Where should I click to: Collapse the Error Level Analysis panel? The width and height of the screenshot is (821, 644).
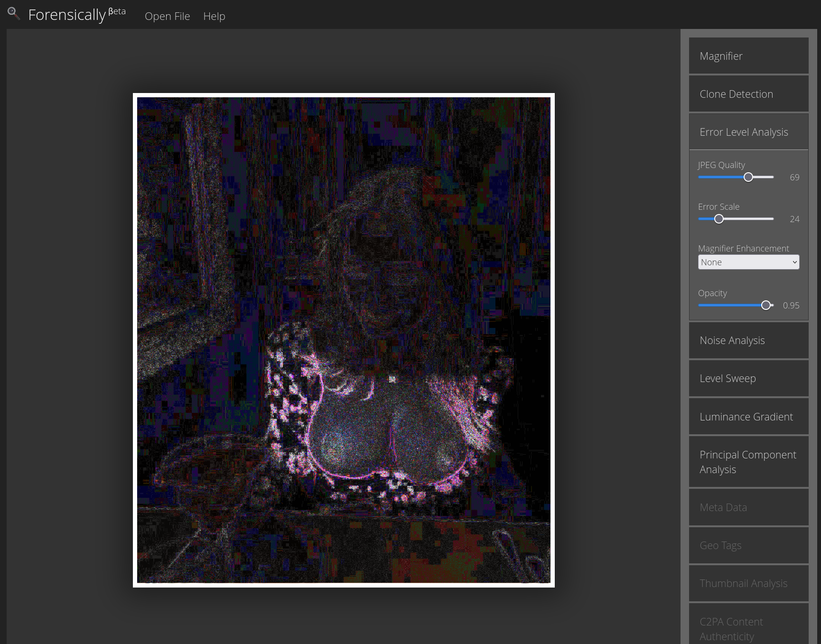pyautogui.click(x=748, y=132)
